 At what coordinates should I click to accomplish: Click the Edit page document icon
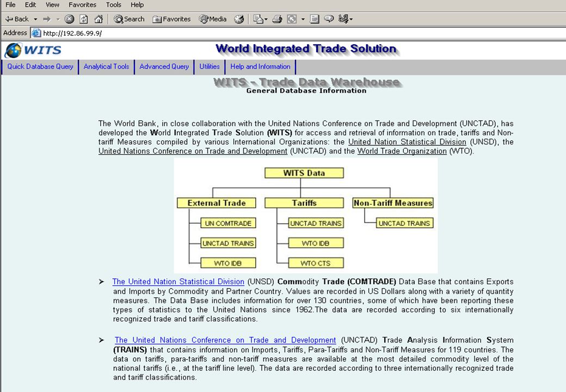point(315,19)
